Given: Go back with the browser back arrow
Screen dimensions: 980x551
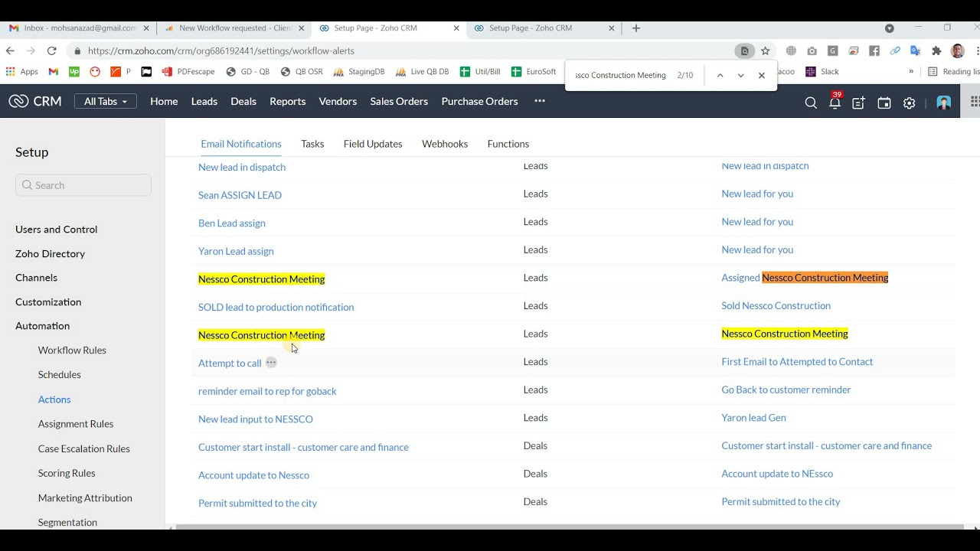Looking at the screenshot, I should 10,51.
